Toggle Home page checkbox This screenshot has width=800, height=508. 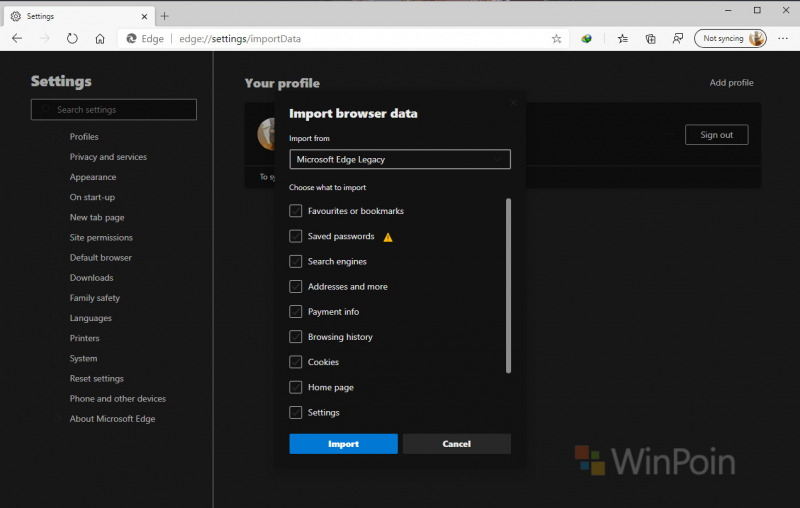pyautogui.click(x=295, y=387)
